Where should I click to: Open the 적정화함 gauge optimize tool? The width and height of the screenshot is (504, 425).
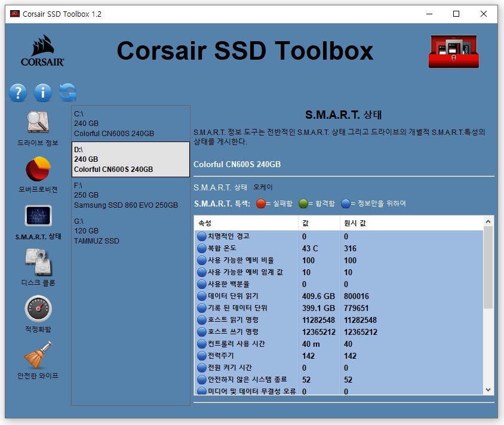[x=38, y=314]
